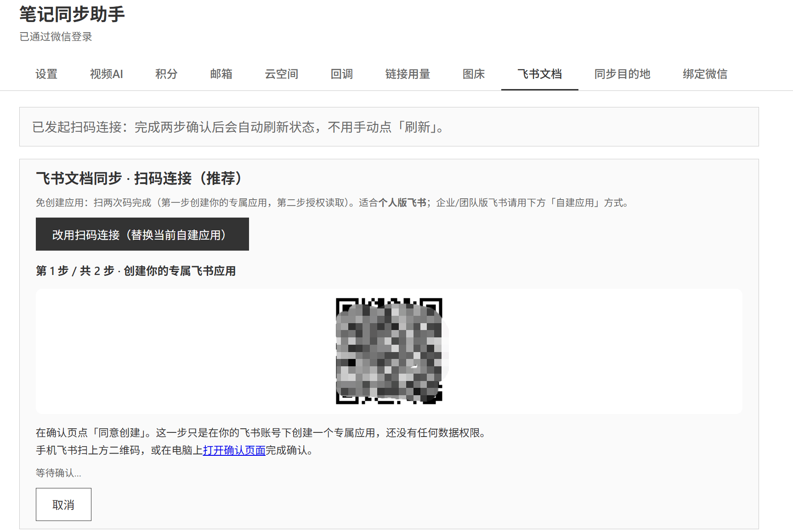The height and width of the screenshot is (532, 793).
Task: Click the 已发起扫码连接 notice banner text
Action: point(238,127)
